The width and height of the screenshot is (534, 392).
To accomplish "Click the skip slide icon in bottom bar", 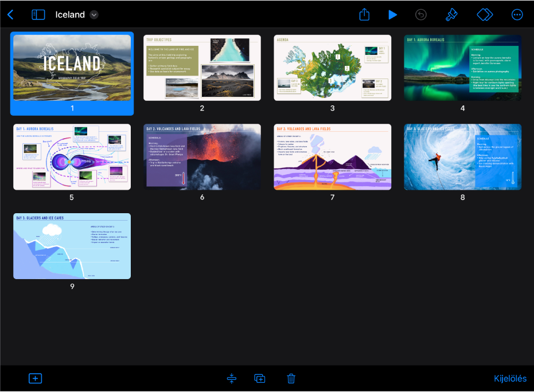I will tap(232, 378).
